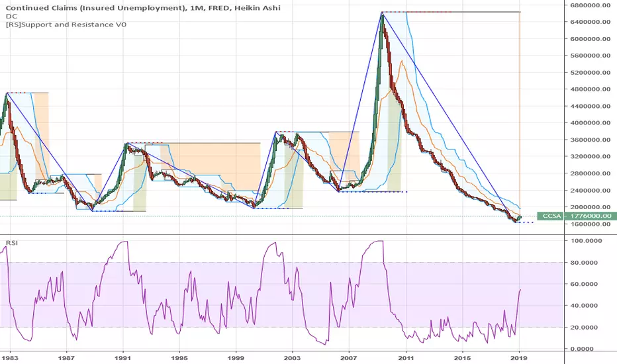Click the CCSA price tag 1776000.00
617x364 pixels.
(576, 216)
